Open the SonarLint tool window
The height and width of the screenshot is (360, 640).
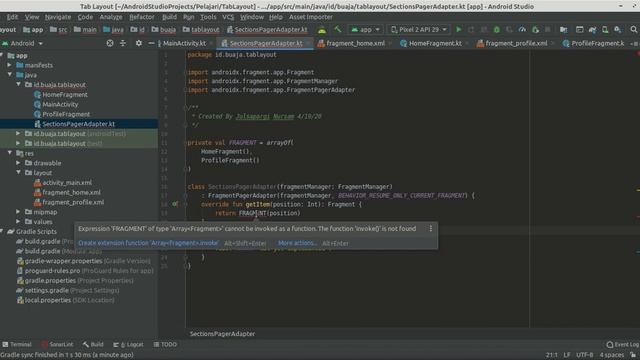57,344
